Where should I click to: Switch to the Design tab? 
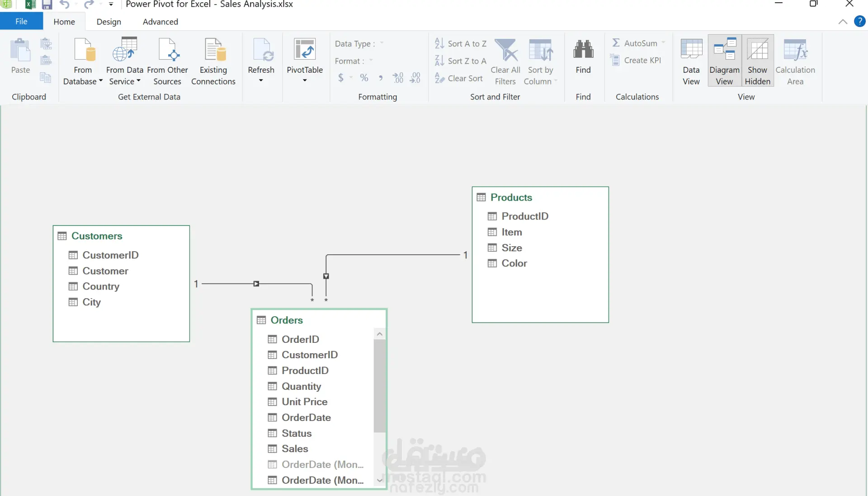click(109, 22)
